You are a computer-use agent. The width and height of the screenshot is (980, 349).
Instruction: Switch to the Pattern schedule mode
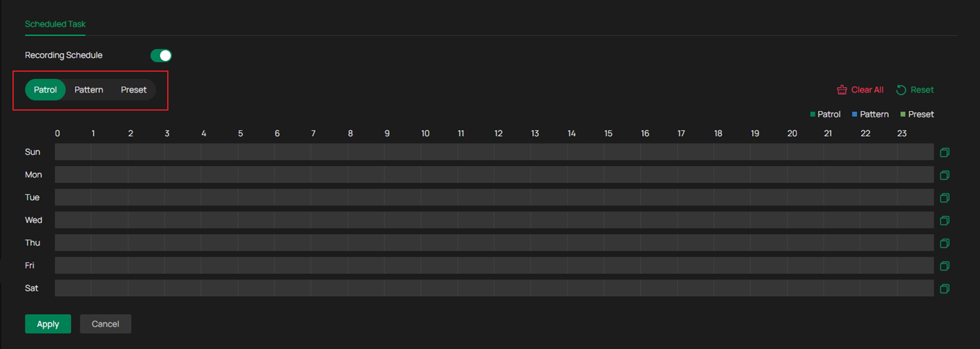89,90
